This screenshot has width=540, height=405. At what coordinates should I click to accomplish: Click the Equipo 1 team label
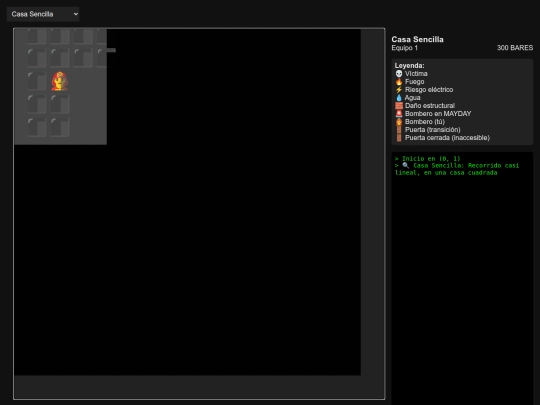405,48
